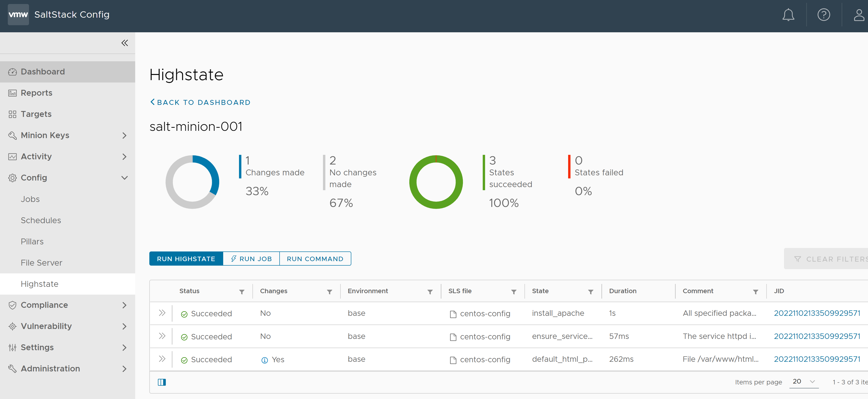Expand the second Succeeded row expander

click(x=162, y=336)
